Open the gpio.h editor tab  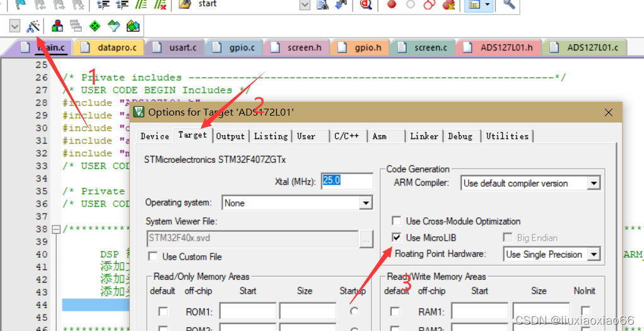pos(360,47)
